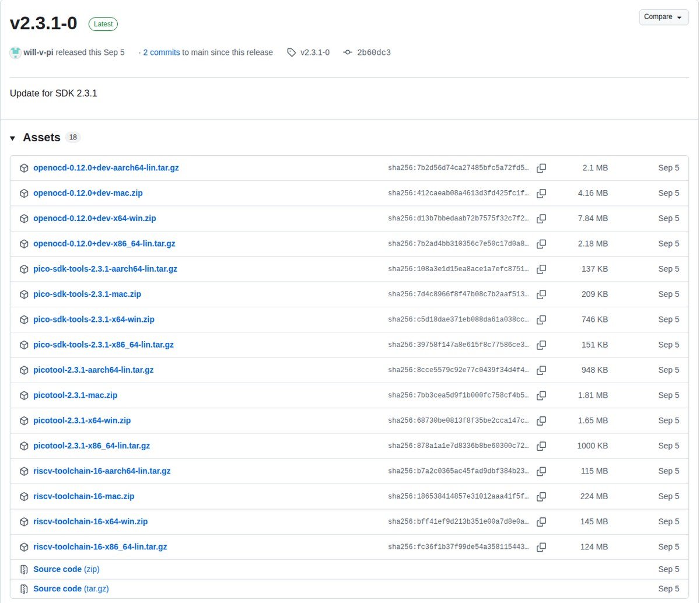Download pico-sdk-tools-2.3.1-aarch64-lin.tar.gz
This screenshot has width=700, height=603.
coord(105,269)
